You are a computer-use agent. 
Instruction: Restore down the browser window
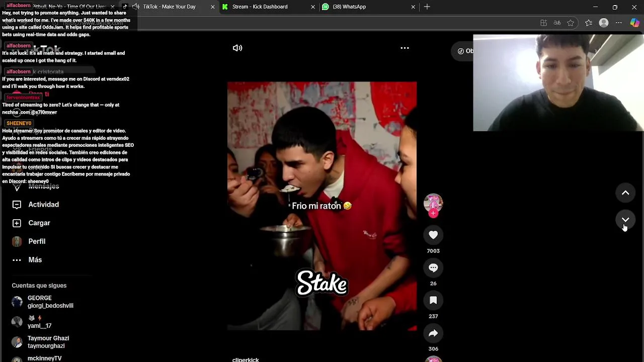point(615,7)
